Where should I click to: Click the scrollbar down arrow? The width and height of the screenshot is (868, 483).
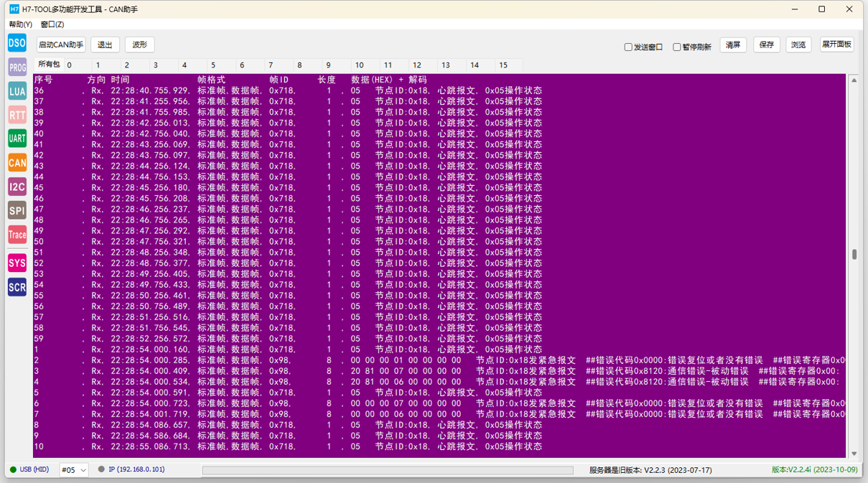tap(854, 454)
